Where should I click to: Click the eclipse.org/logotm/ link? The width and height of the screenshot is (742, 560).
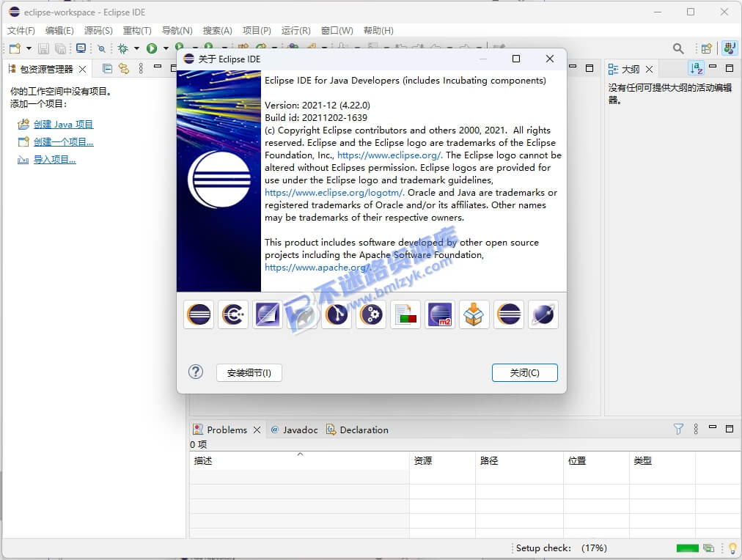coord(334,193)
